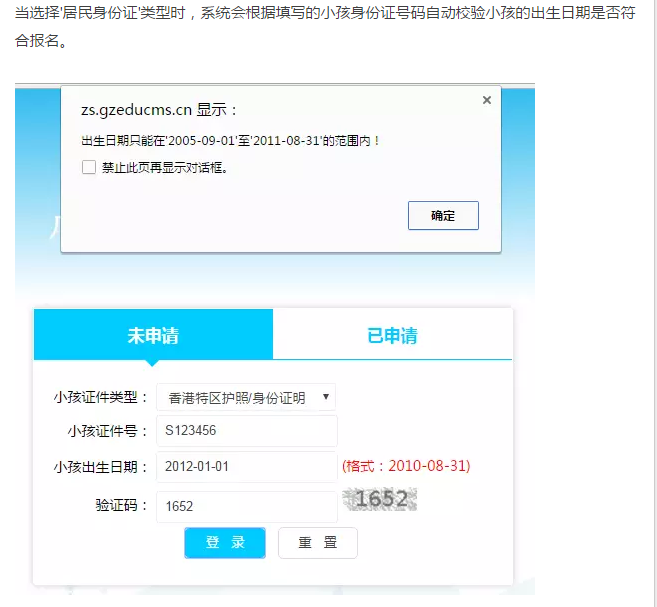Click the 验证码 text input box

point(246,506)
